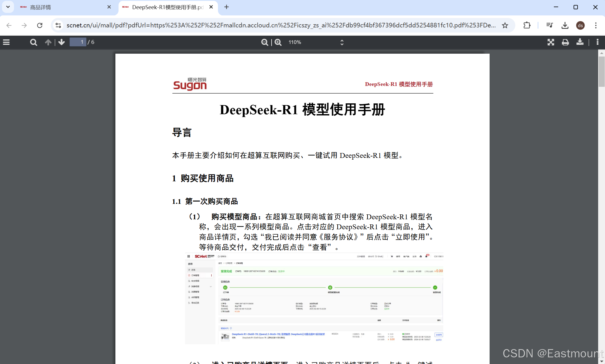Zoom out the PDF document
The height and width of the screenshot is (364, 605).
265,42
